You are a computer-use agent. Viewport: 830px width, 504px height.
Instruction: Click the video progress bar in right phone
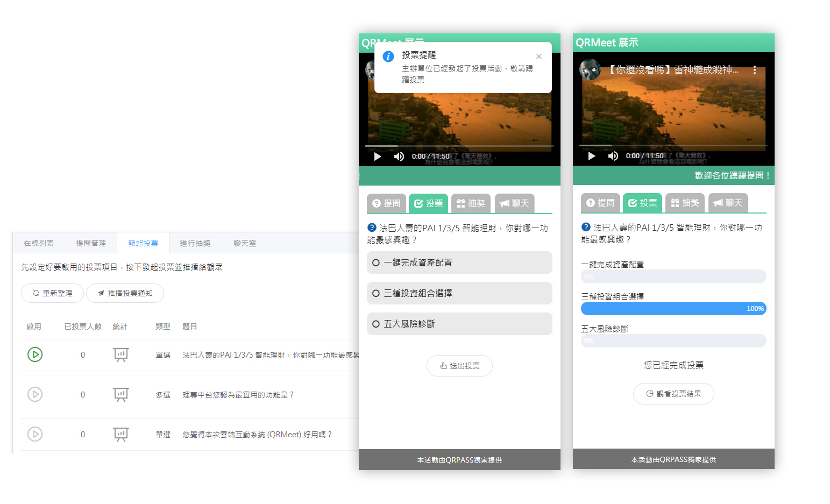673,145
